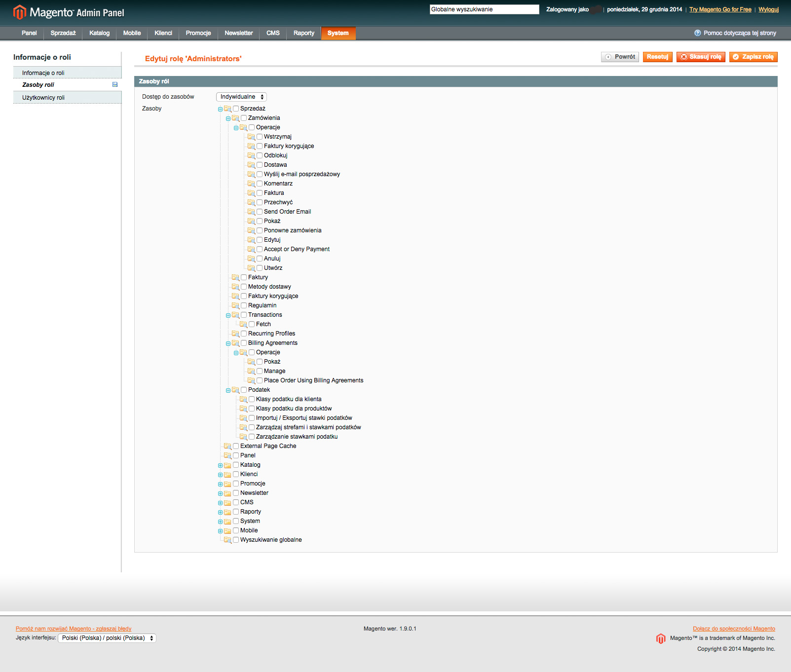Enable the Komentarz checkbox

(260, 184)
